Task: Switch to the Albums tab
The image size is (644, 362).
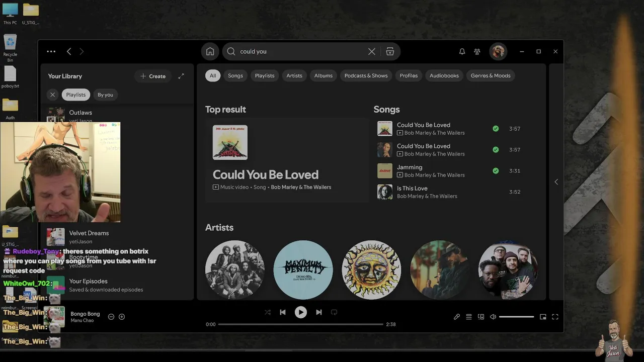Action: coord(324,75)
